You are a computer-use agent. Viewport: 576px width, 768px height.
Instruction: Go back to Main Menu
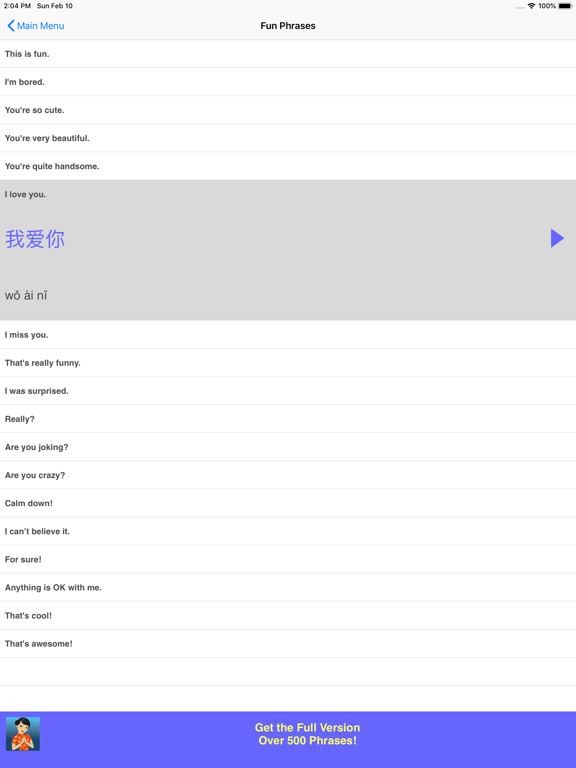[36, 26]
